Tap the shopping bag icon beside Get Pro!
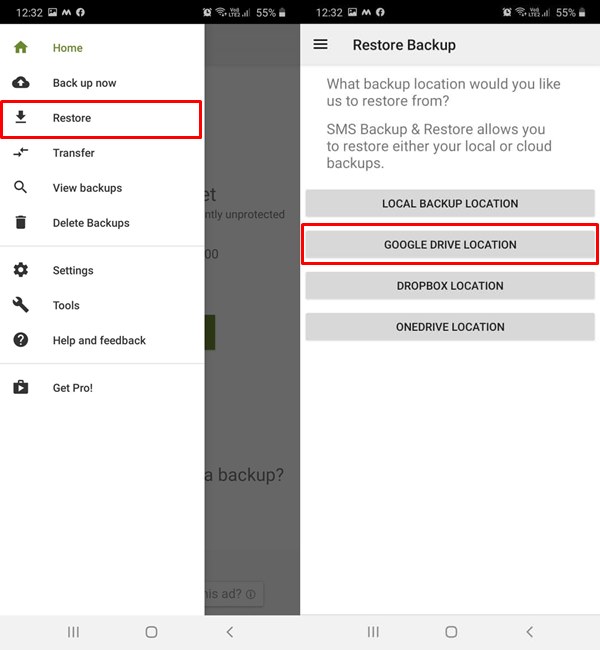Screen dimensions: 600x650 [x=21, y=387]
